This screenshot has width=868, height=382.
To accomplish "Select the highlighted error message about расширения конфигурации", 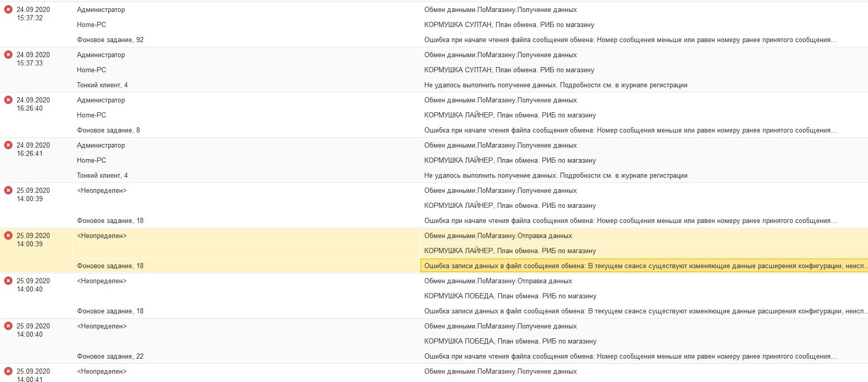I will [x=644, y=266].
